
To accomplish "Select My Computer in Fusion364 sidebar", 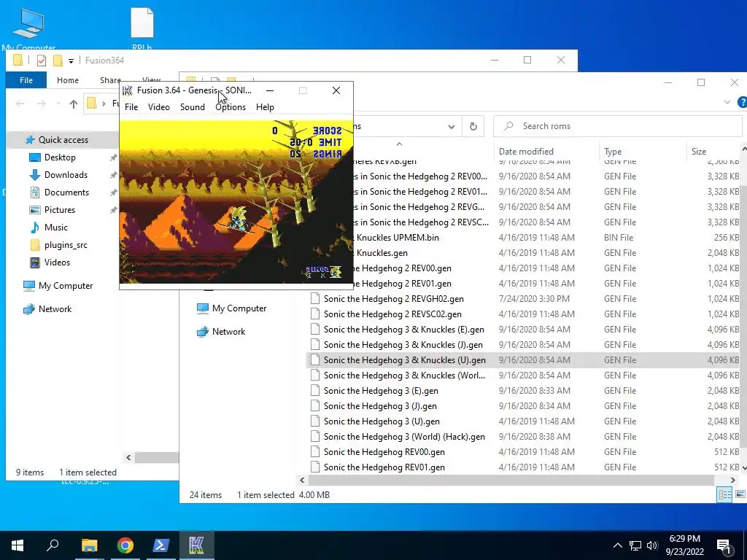I will [66, 286].
